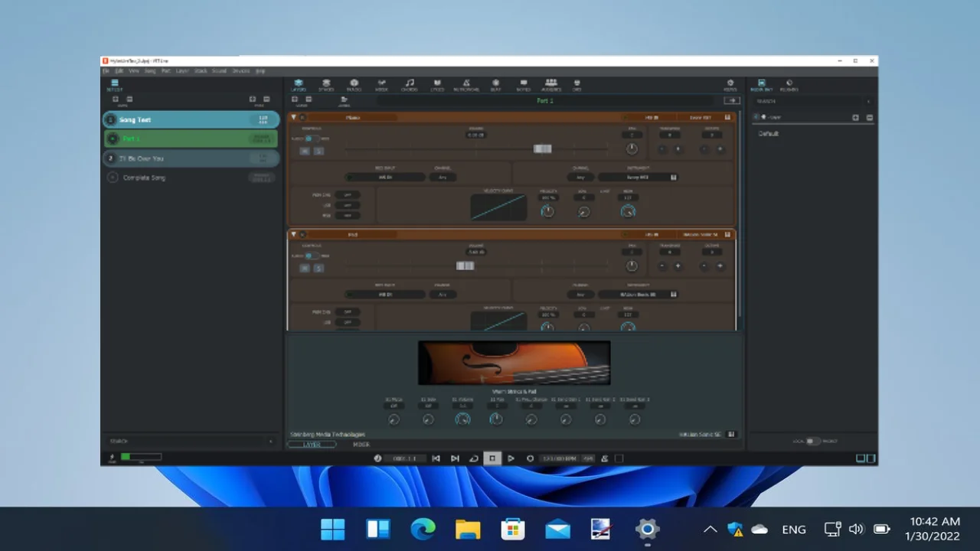This screenshot has width=980, height=551.
Task: Open the Views icon in toolbar
Action: pos(730,84)
